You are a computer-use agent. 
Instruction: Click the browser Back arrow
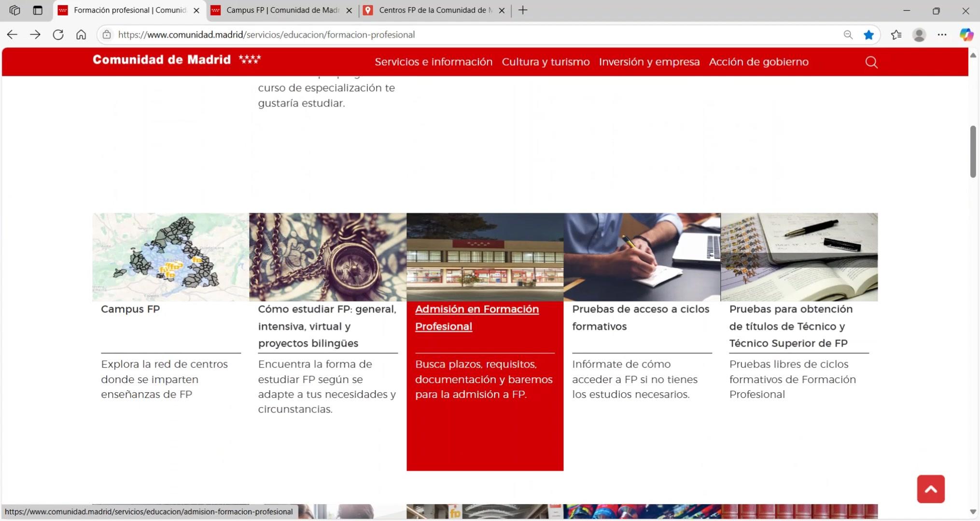12,35
